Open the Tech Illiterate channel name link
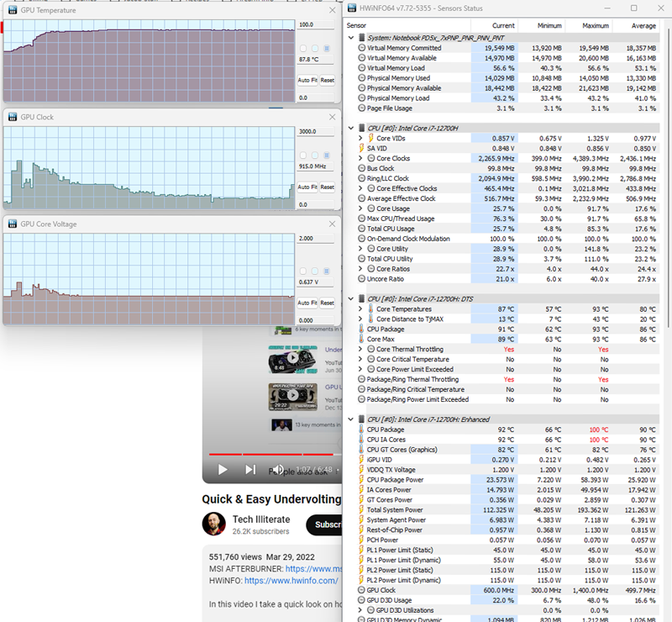The image size is (672, 622). point(261,519)
